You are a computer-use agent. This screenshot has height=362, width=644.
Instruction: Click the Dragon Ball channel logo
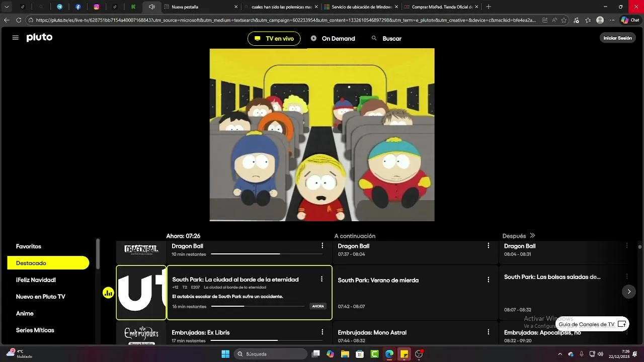pos(141,250)
